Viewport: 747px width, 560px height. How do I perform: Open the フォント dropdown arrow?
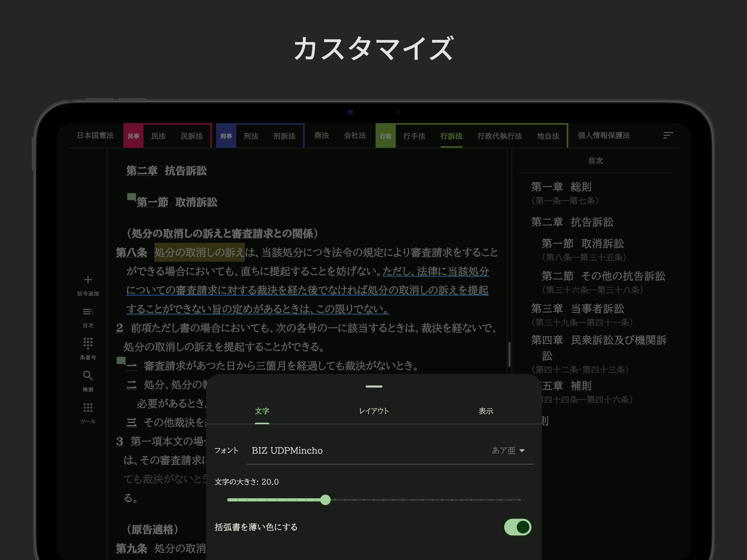click(x=522, y=451)
